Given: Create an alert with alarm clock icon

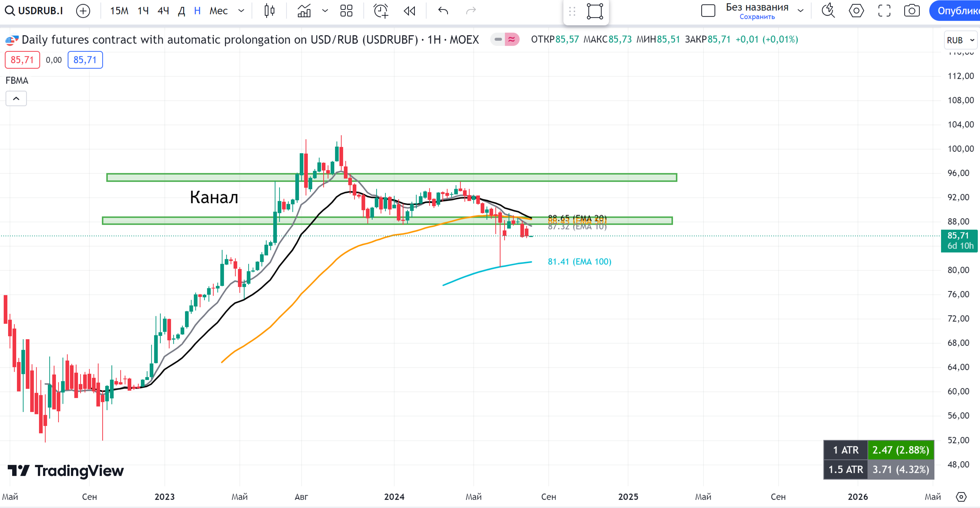Looking at the screenshot, I should click(381, 11).
